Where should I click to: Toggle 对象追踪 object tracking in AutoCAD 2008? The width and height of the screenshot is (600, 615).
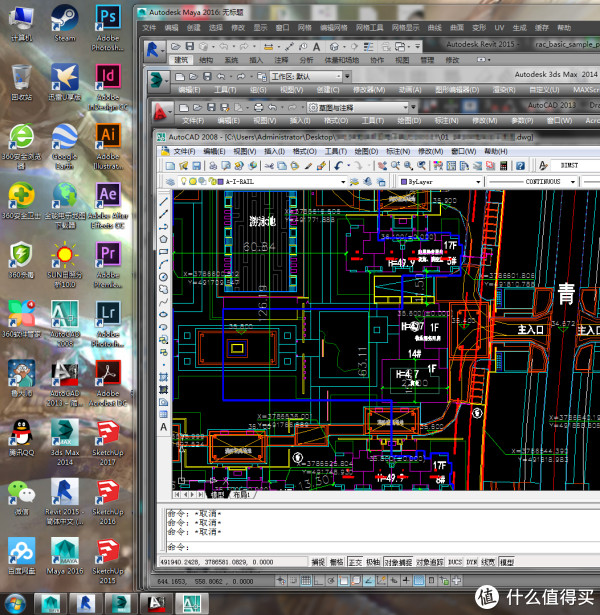click(430, 562)
